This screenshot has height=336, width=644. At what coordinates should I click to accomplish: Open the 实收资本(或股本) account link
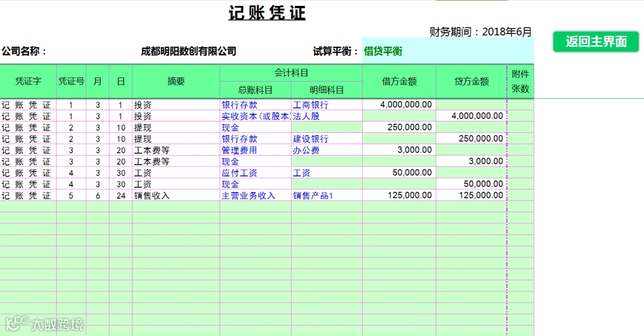(255, 116)
